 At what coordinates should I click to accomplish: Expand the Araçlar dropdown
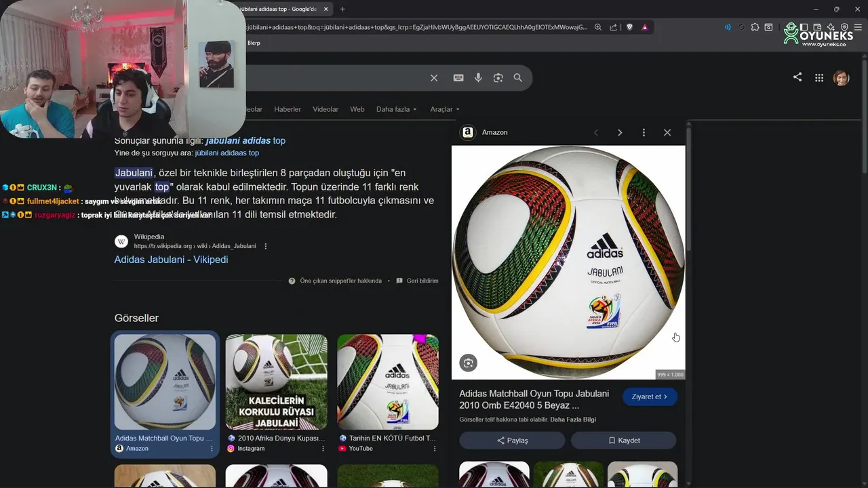click(445, 109)
